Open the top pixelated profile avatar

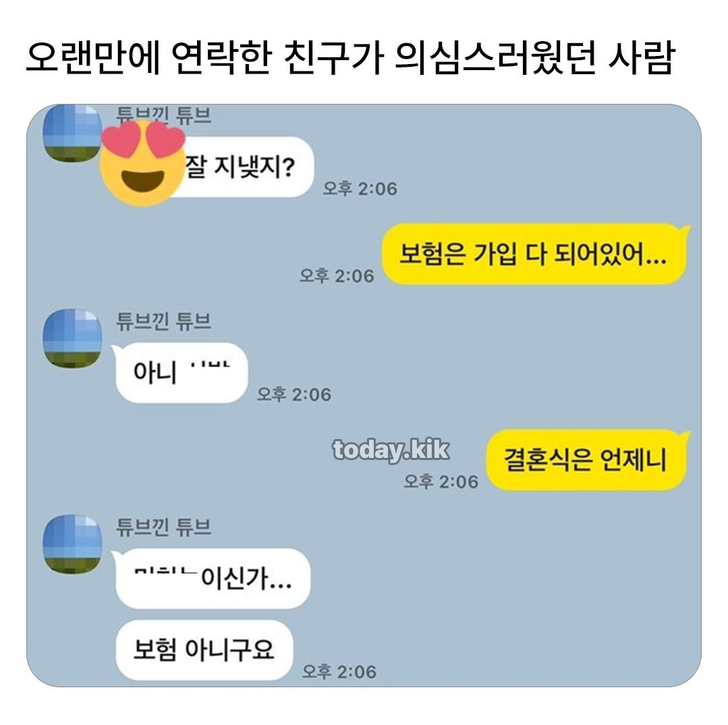(72, 134)
